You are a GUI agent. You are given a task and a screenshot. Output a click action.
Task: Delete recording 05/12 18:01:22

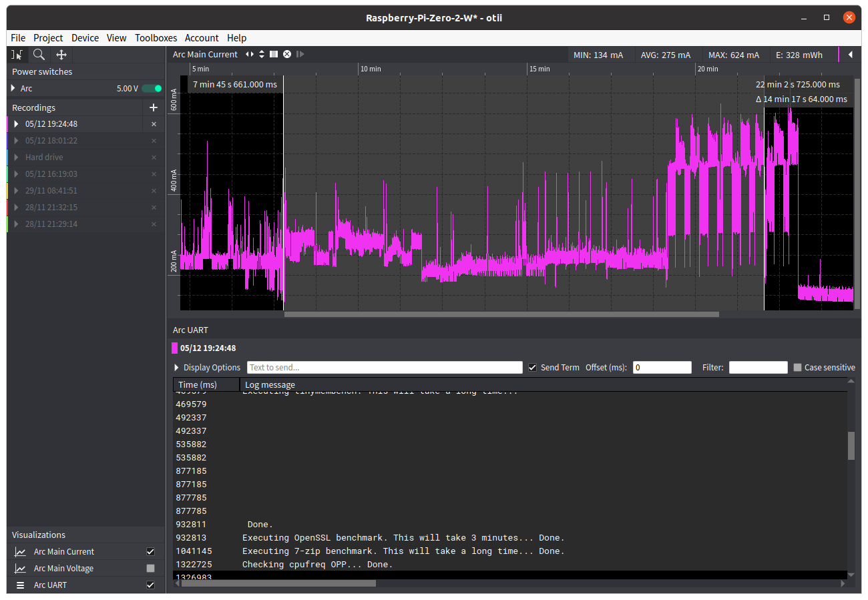(x=154, y=141)
